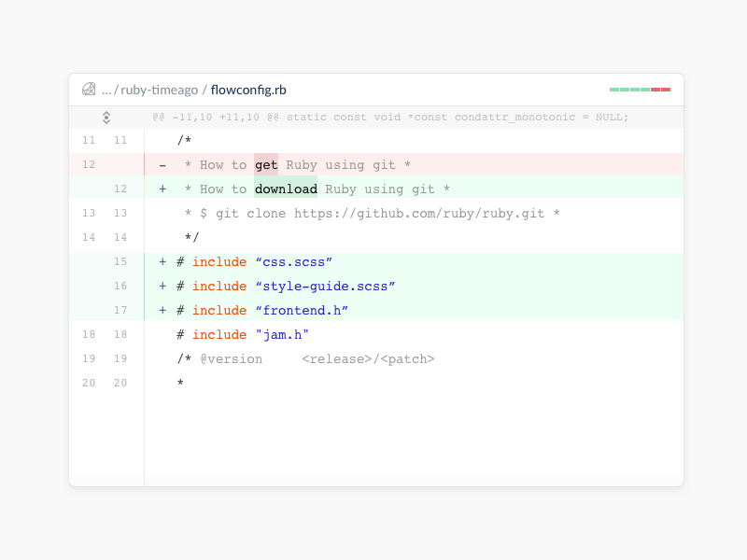
Task: Click the gem file-type icon in the header
Action: 89,89
